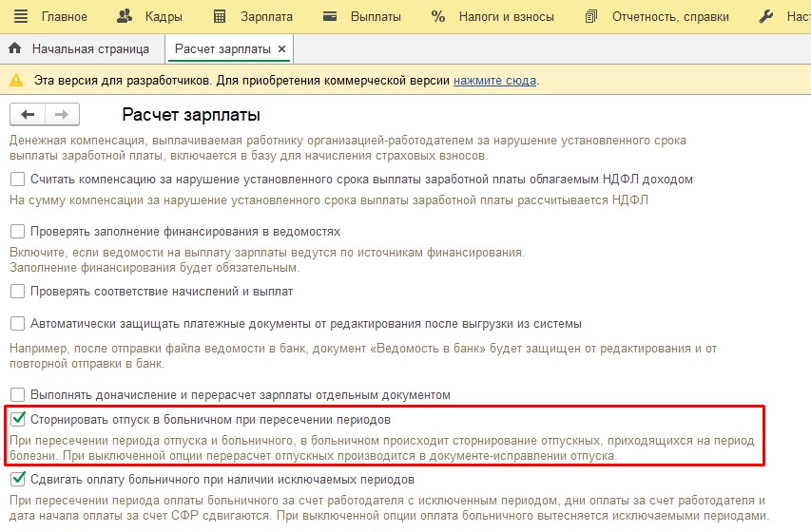Go forward with the right arrow button
This screenshot has height=532, width=811.
coord(62,114)
